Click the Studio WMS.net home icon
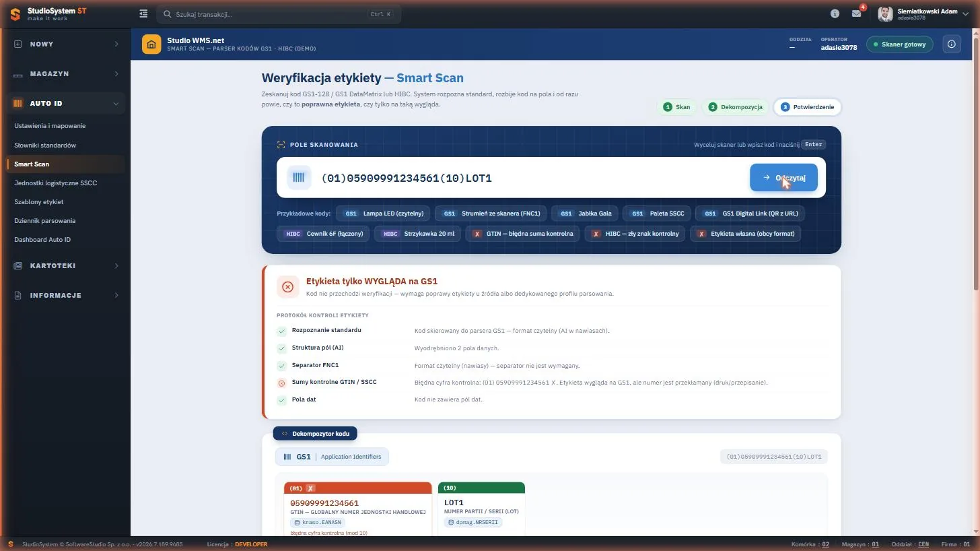The image size is (980, 551). click(151, 44)
